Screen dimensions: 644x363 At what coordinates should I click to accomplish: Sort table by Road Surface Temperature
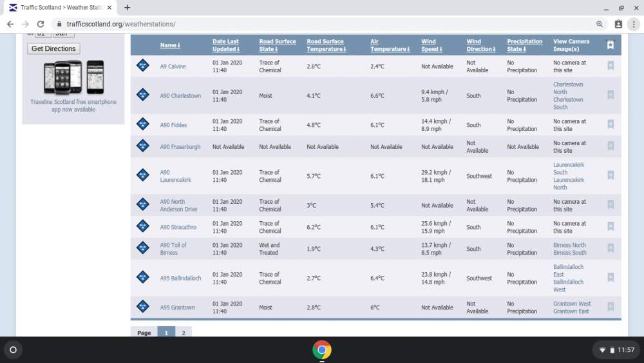pos(327,45)
